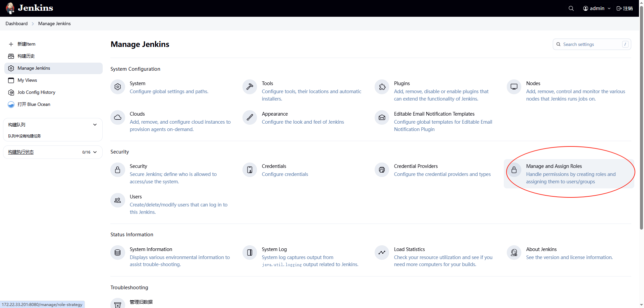Select Job Config History in sidebar
Viewport: 644px width, 308px height.
(36, 92)
